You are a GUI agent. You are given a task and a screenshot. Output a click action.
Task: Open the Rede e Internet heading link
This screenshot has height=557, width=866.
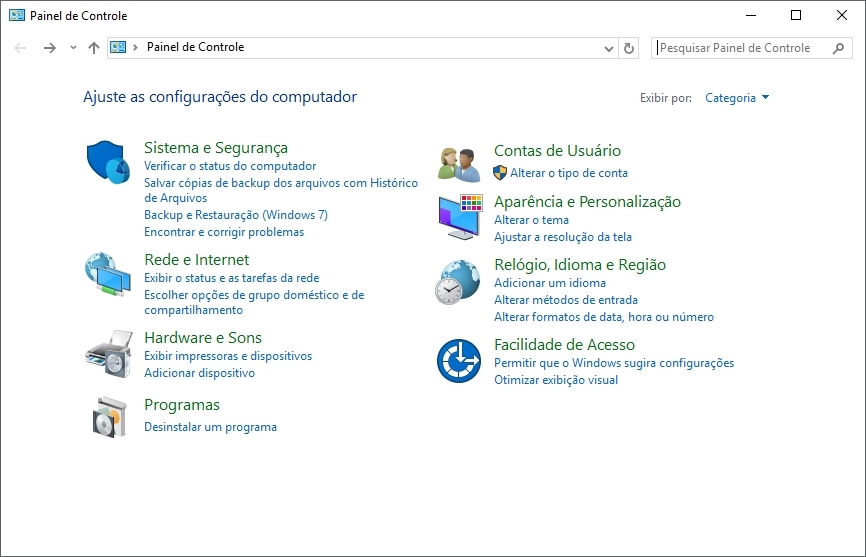coord(197,259)
